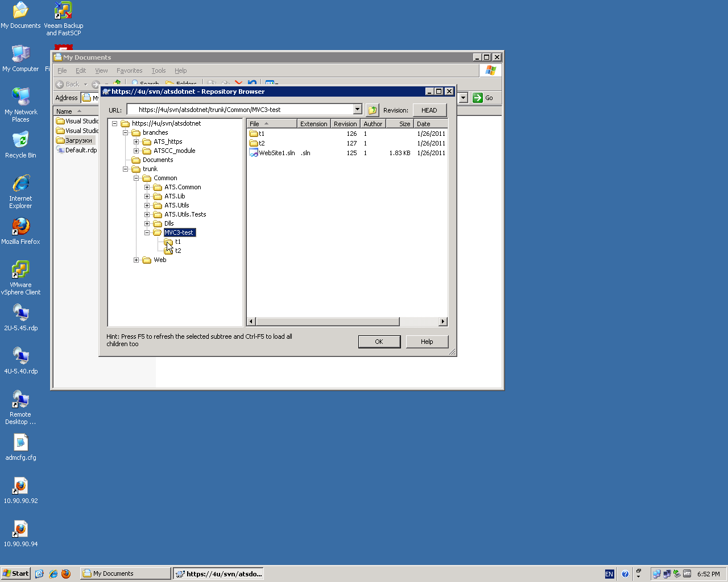Sort file list by Extension column

[314, 123]
